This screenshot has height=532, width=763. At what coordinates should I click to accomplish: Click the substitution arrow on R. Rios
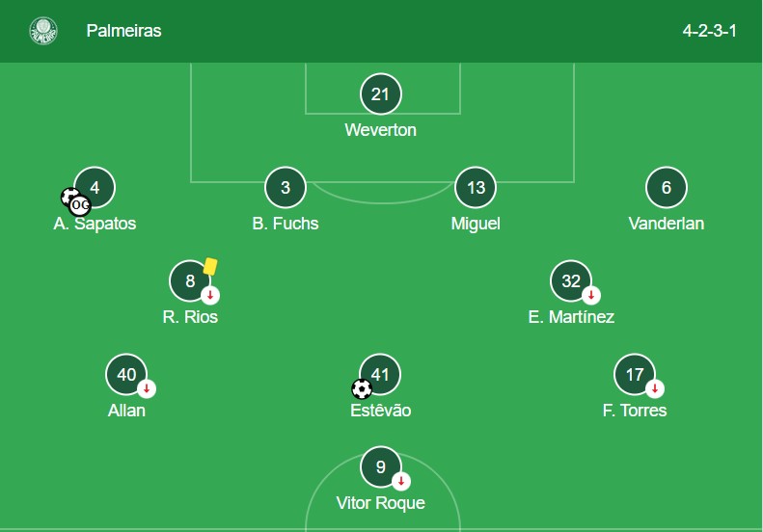point(209,295)
